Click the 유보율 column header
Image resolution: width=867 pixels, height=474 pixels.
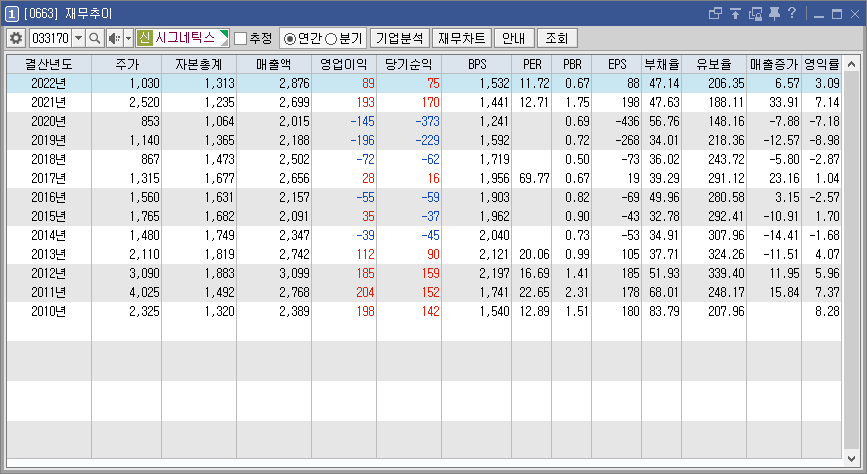(x=714, y=64)
